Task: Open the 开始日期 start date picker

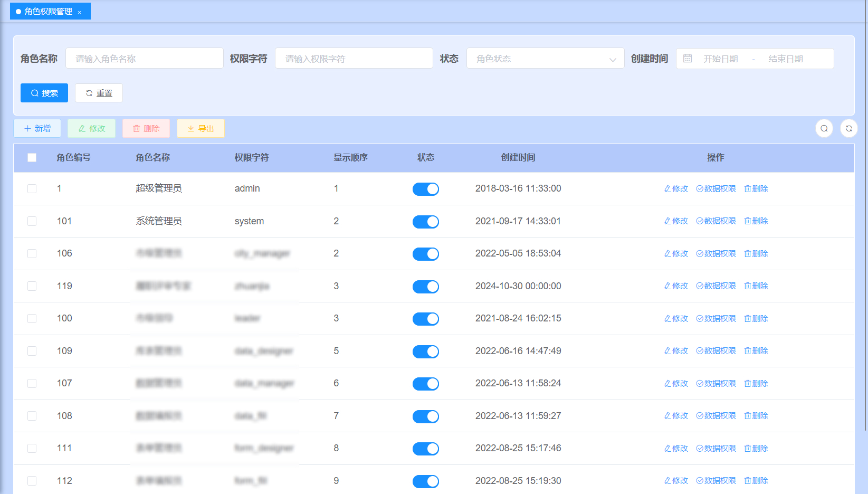Action: click(x=720, y=59)
